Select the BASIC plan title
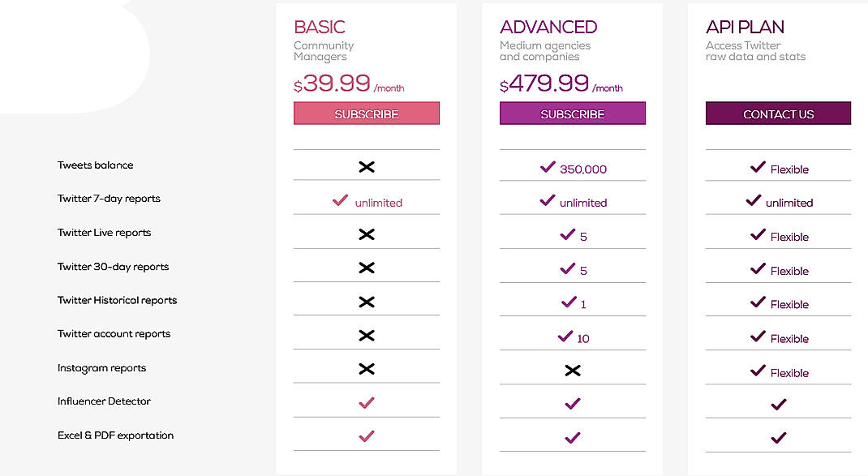 click(x=320, y=28)
